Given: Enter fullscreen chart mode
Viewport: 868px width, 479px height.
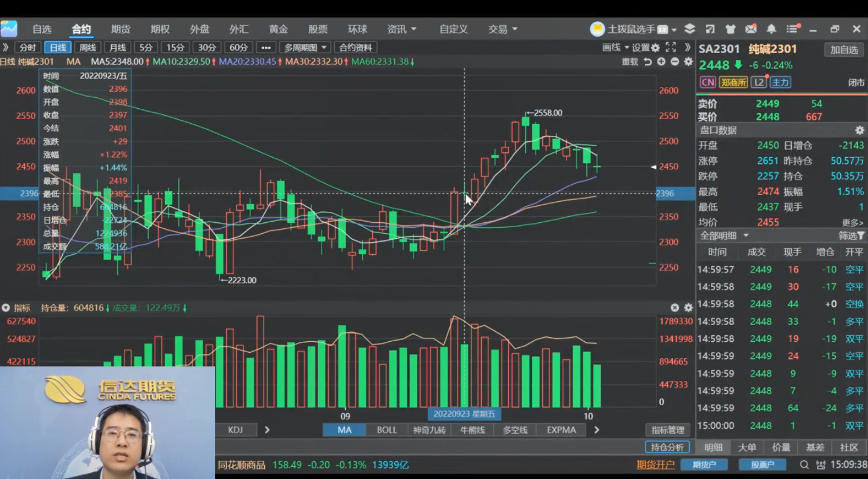Looking at the screenshot, I should pyautogui.click(x=671, y=47).
